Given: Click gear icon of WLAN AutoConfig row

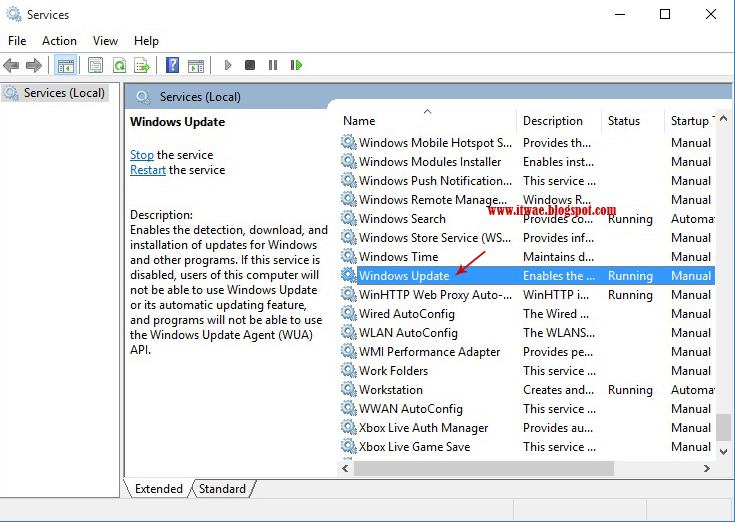Looking at the screenshot, I should (x=348, y=332).
